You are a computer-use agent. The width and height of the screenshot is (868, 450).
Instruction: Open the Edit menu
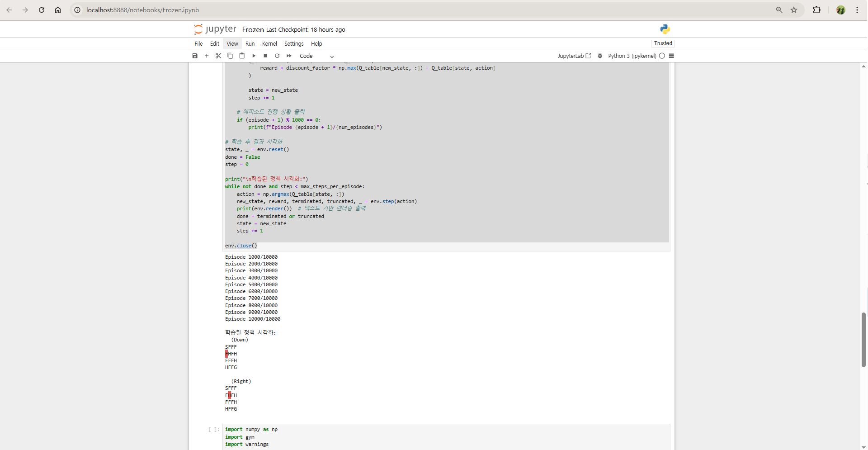pyautogui.click(x=215, y=44)
